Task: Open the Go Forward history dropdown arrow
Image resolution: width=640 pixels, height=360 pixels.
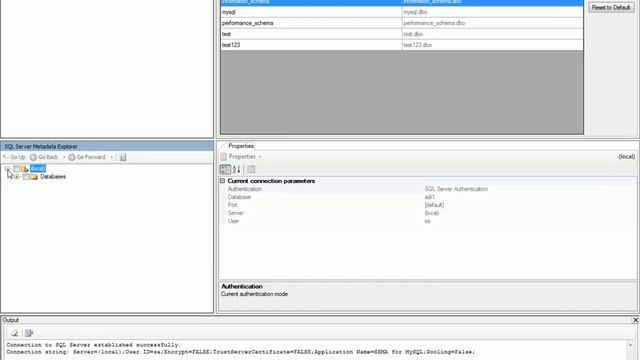Action: (111, 157)
